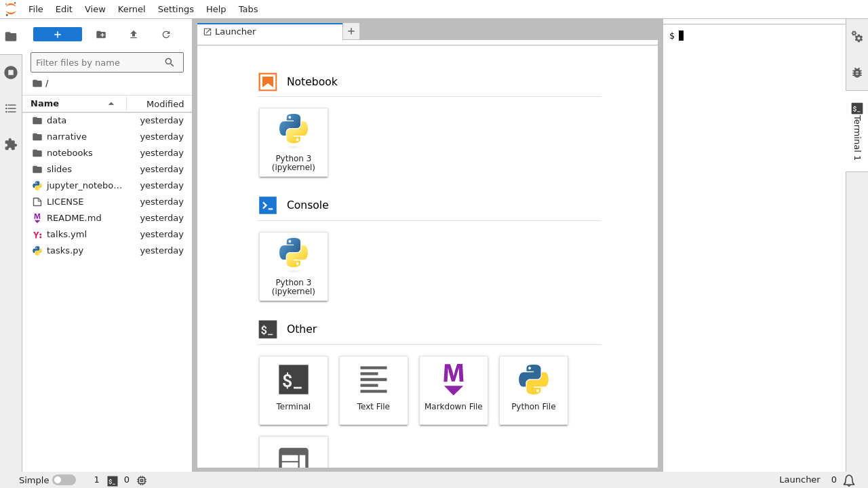Image resolution: width=868 pixels, height=488 pixels.
Task: Open the Extension Manager puzzle icon
Action: [x=11, y=144]
